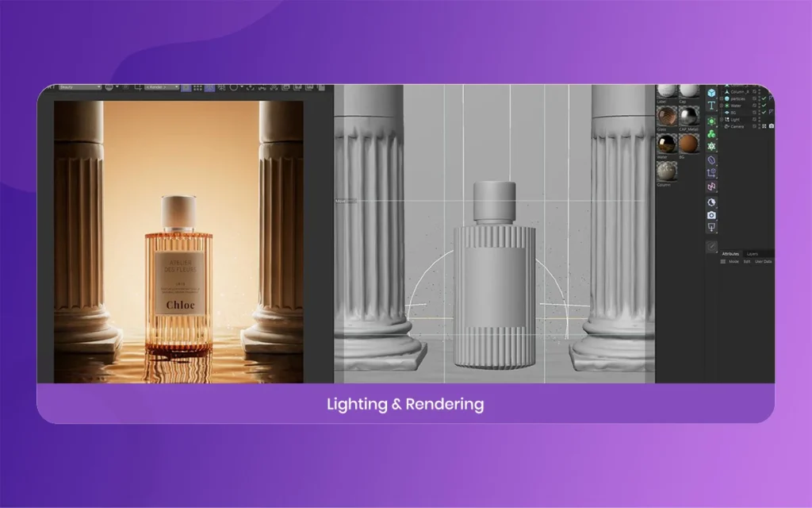The image size is (812, 508).
Task: Switch to the Attributes tab
Action: 730,254
